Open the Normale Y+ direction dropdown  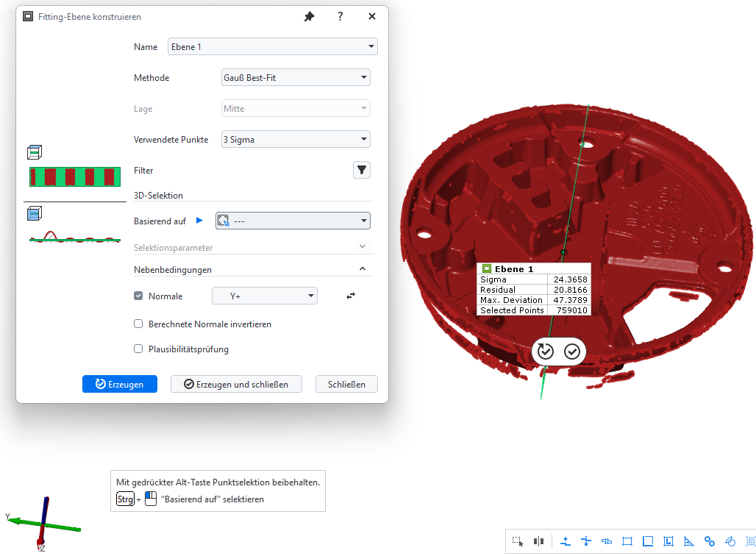pyautogui.click(x=264, y=296)
